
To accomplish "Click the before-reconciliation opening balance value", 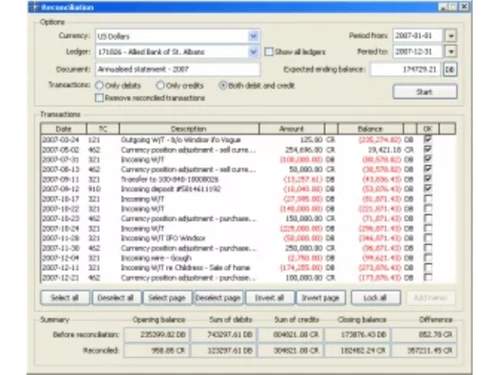I will [156, 335].
